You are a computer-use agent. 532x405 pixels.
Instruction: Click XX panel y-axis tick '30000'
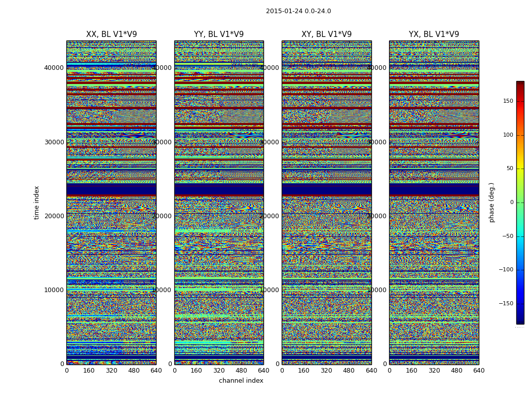[x=54, y=142]
